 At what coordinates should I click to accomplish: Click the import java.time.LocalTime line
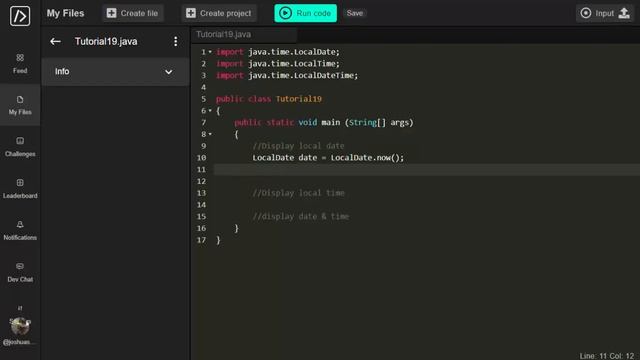click(278, 64)
